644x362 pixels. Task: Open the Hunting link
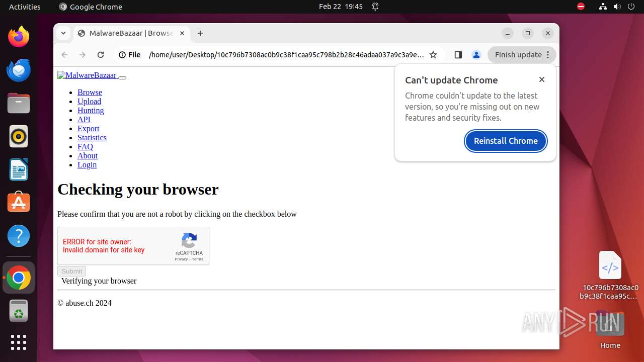tap(91, 111)
